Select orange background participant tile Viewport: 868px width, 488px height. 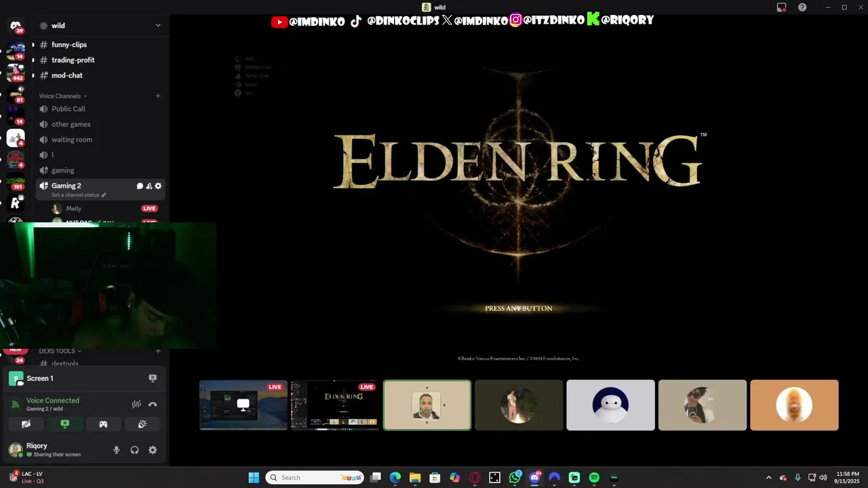794,405
